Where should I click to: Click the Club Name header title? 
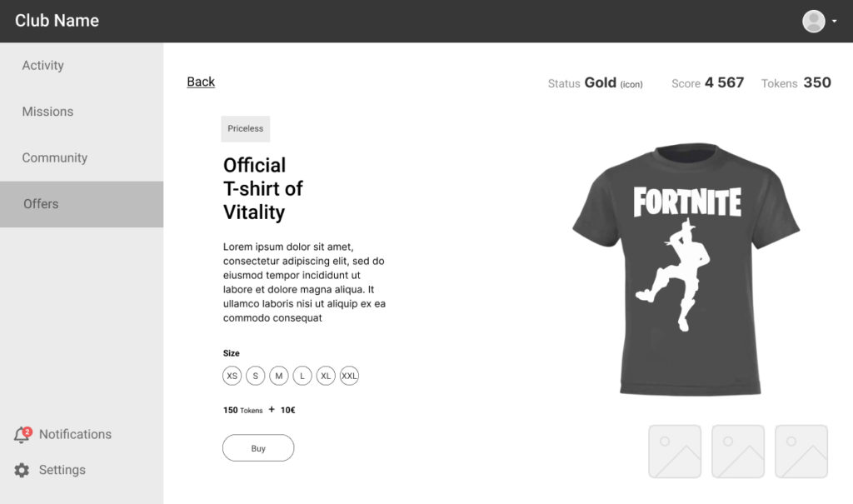[x=57, y=21]
